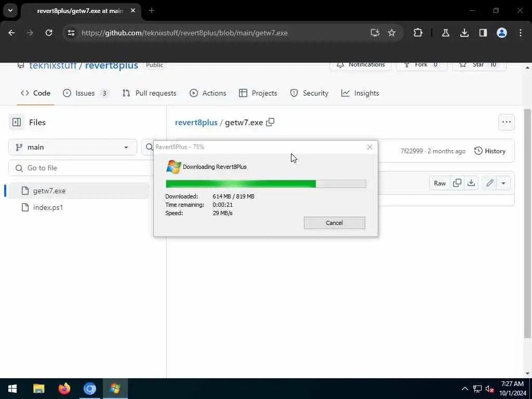532x399 pixels.
Task: Edit the file with the pencil icon
Action: (x=489, y=183)
